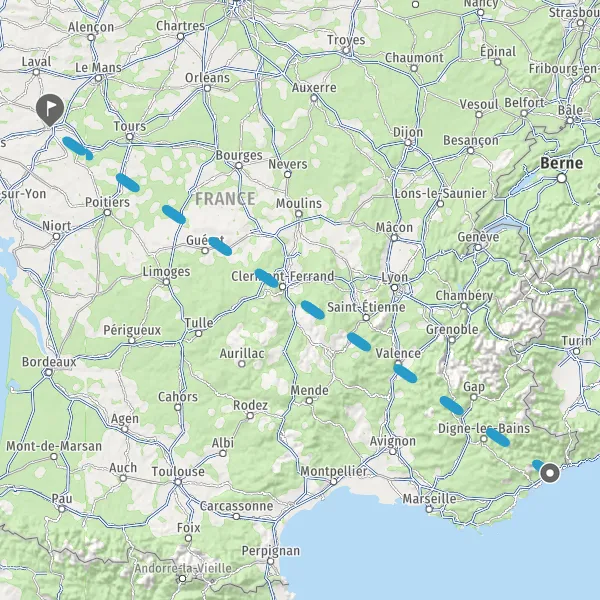Click the FRANCE country label

point(225,199)
